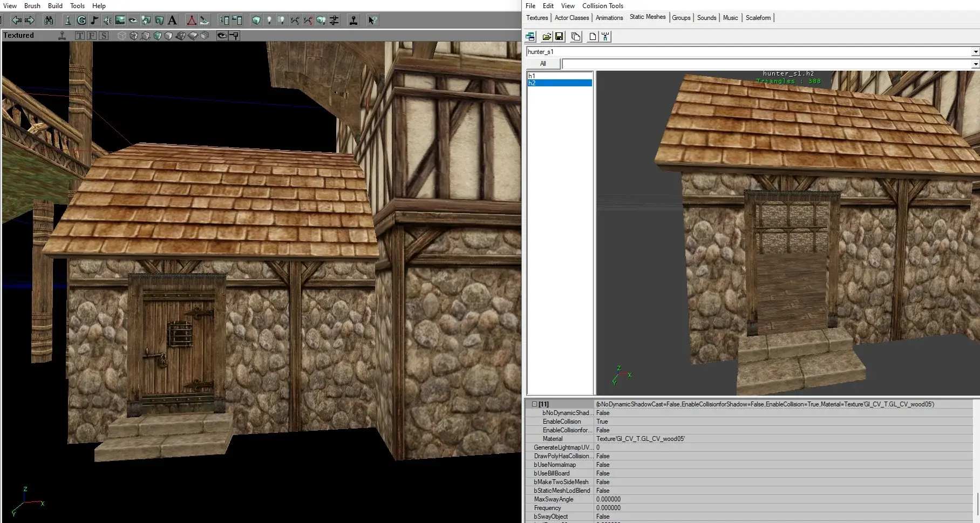Open the Group browser G icon

pyautogui.click(x=81, y=21)
